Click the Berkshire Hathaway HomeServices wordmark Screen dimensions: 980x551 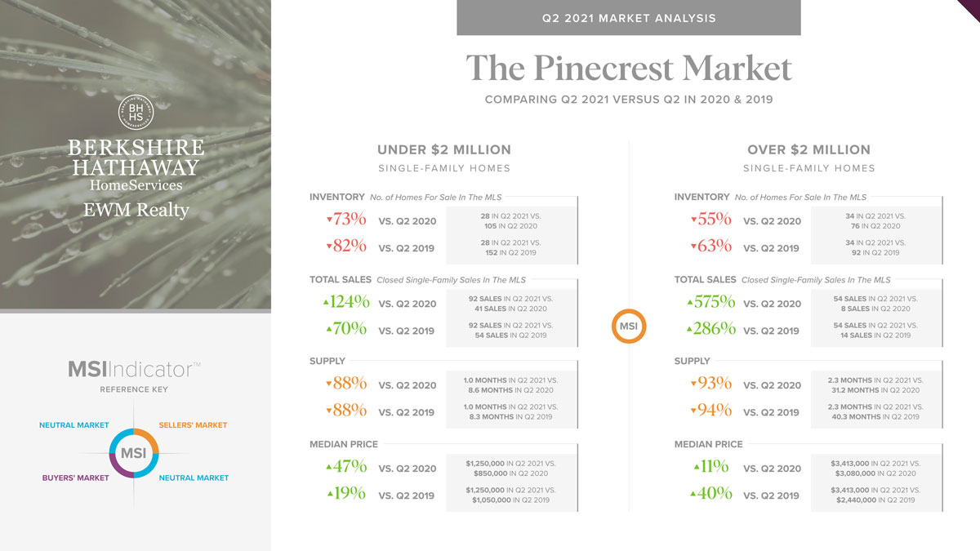point(136,166)
